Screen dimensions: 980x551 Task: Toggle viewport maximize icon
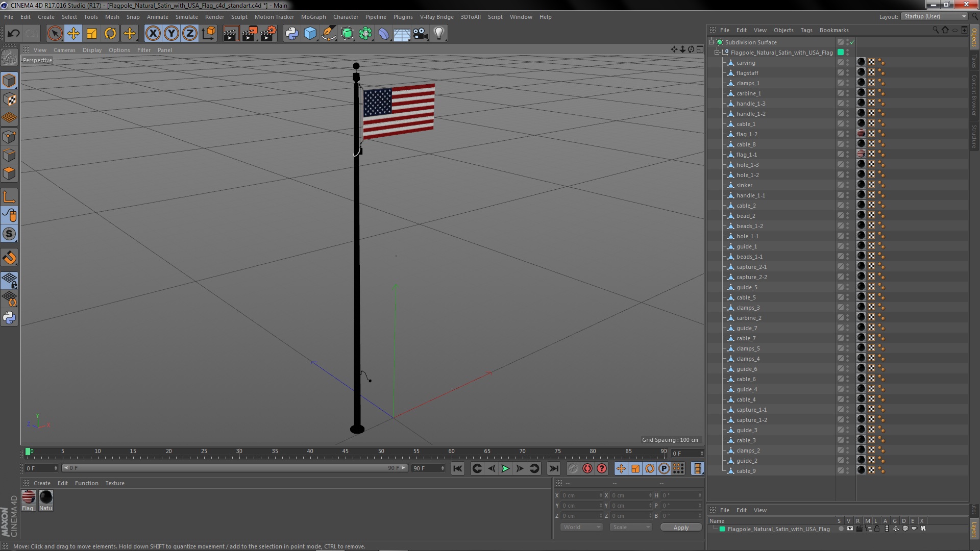pos(700,49)
